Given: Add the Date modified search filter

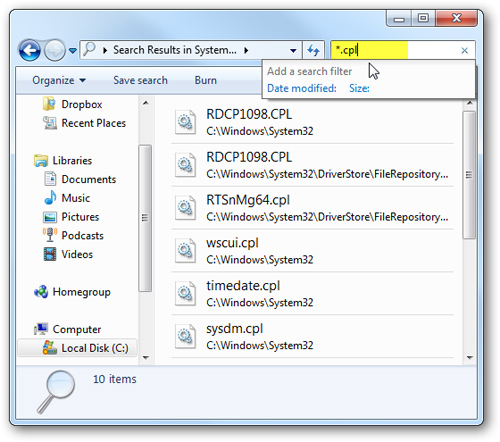Looking at the screenshot, I should [x=302, y=88].
